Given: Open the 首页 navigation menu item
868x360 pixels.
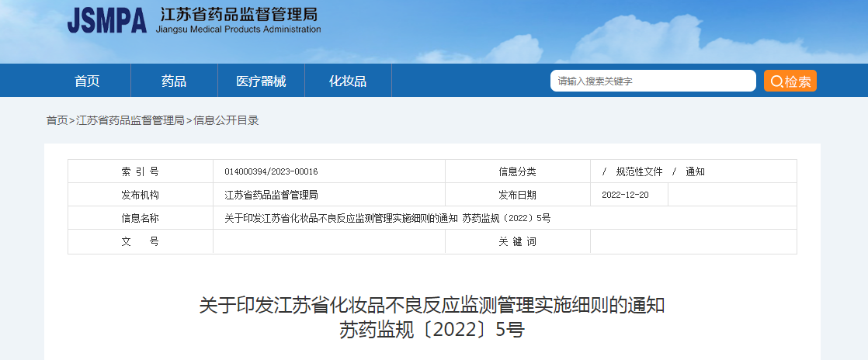Looking at the screenshot, I should tap(87, 81).
